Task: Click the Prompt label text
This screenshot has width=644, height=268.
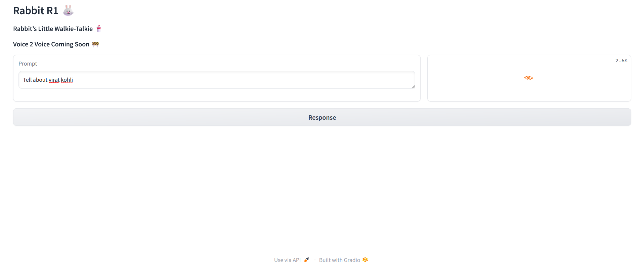Action: click(28, 64)
